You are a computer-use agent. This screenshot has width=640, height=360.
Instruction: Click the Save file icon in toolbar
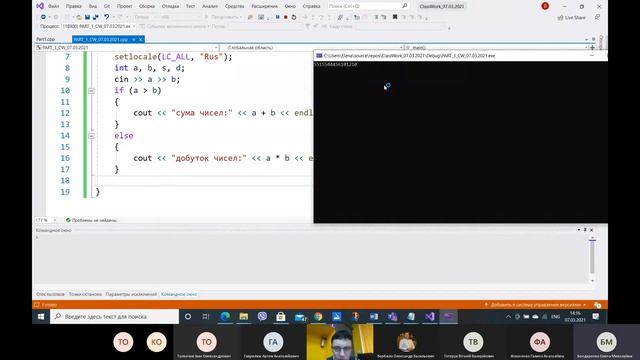[87, 17]
